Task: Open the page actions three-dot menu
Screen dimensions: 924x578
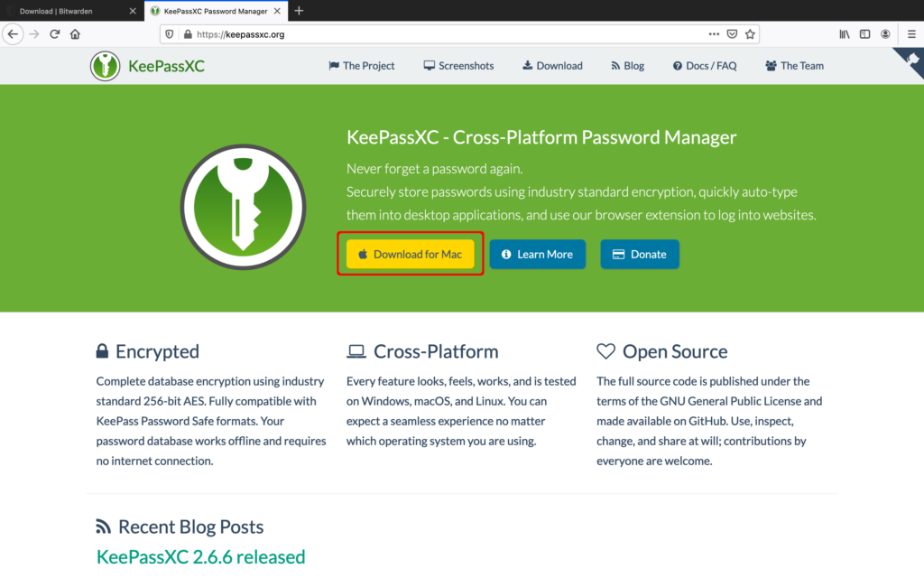Action: pyautogui.click(x=714, y=34)
